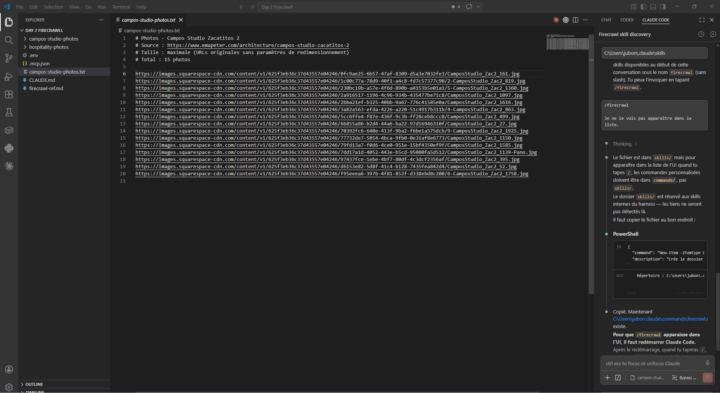
Task: Open Source Control view in activity bar
Action: 9,58
